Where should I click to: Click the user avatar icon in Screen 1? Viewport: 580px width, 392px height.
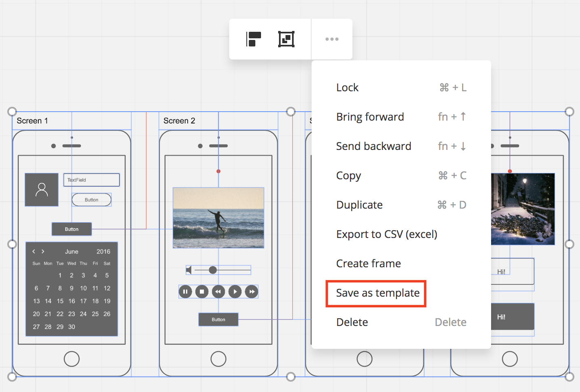click(42, 190)
